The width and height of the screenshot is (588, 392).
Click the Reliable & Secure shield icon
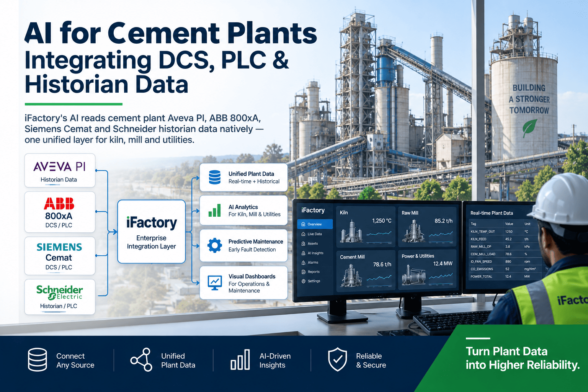click(x=338, y=360)
